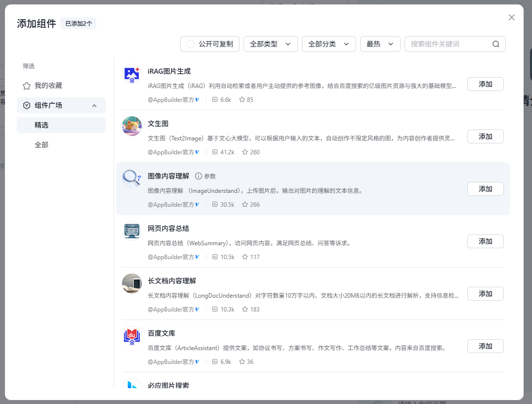Screen dimensions: 532x404
Task: Click the 百度文库 book icon
Action: (131, 336)
